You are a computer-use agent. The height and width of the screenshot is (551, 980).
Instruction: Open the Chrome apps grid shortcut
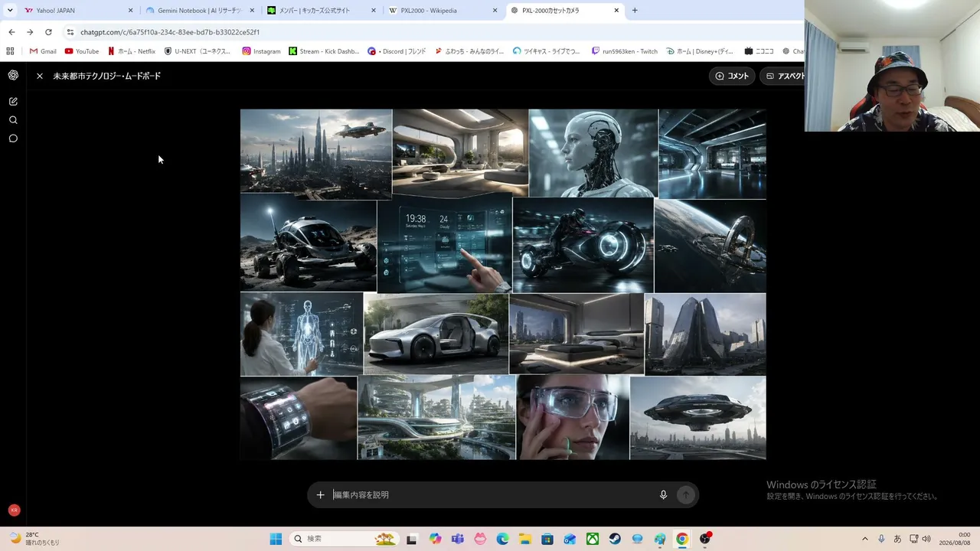point(10,51)
